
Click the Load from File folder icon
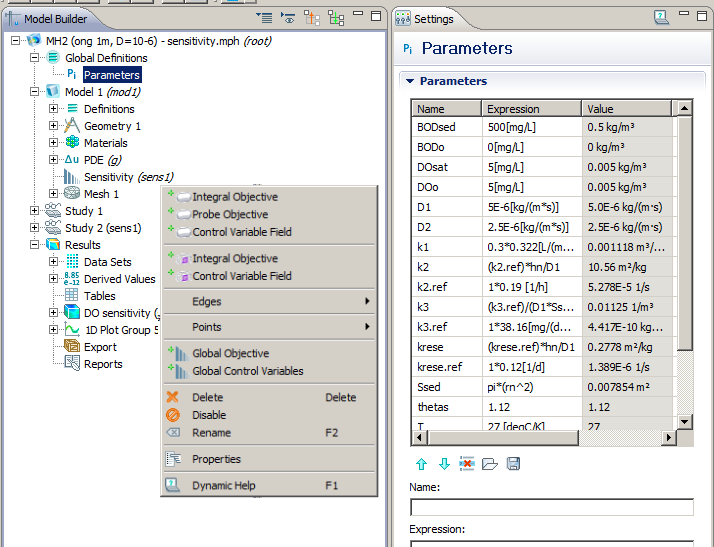(489, 464)
